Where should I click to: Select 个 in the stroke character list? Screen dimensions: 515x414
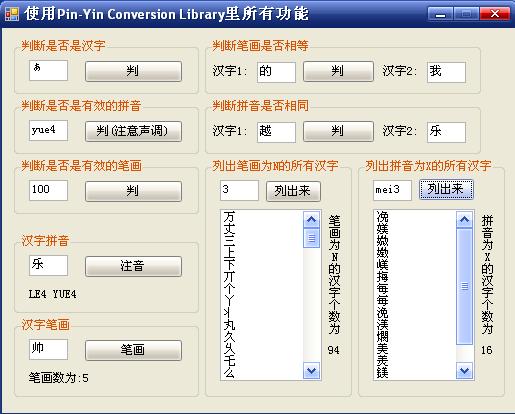click(x=229, y=288)
